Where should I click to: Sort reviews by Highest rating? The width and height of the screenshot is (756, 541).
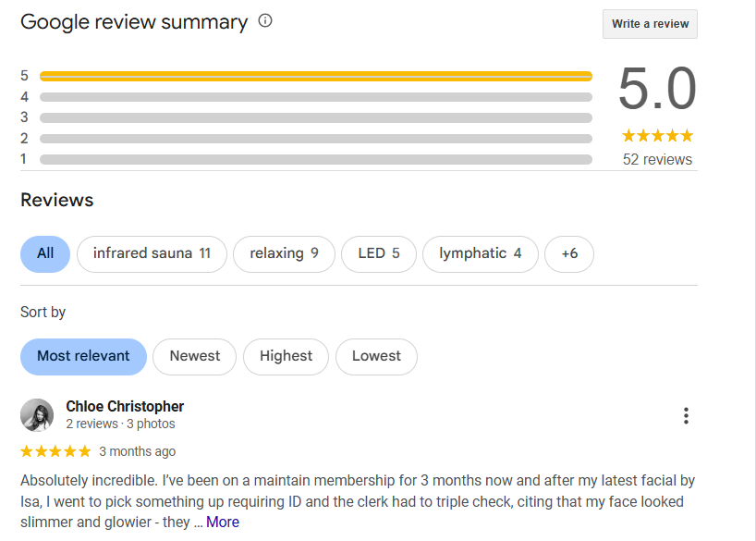(x=286, y=356)
